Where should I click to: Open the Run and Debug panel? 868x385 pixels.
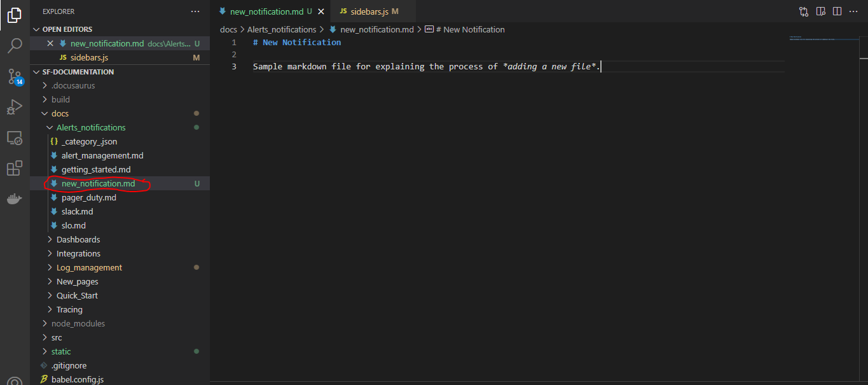pos(14,106)
